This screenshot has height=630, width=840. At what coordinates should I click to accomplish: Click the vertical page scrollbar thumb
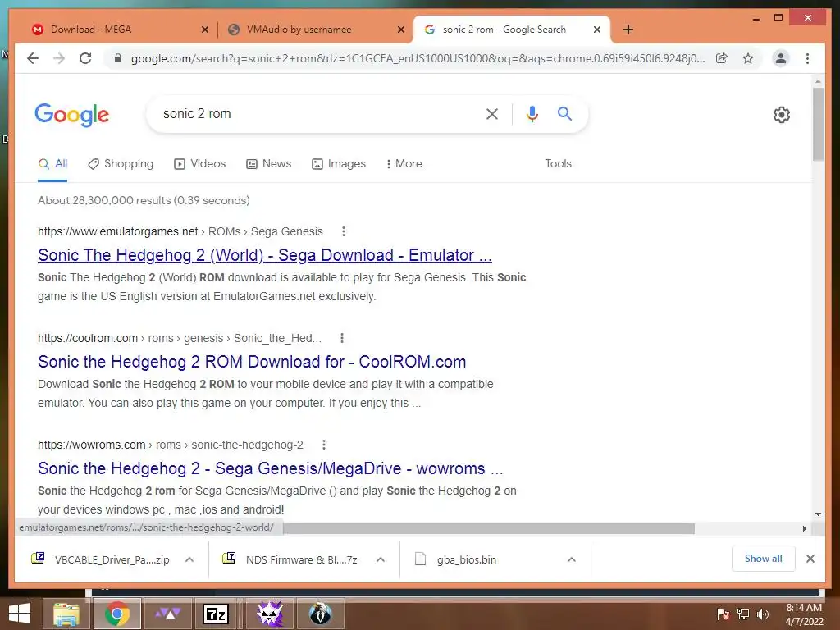[818, 125]
